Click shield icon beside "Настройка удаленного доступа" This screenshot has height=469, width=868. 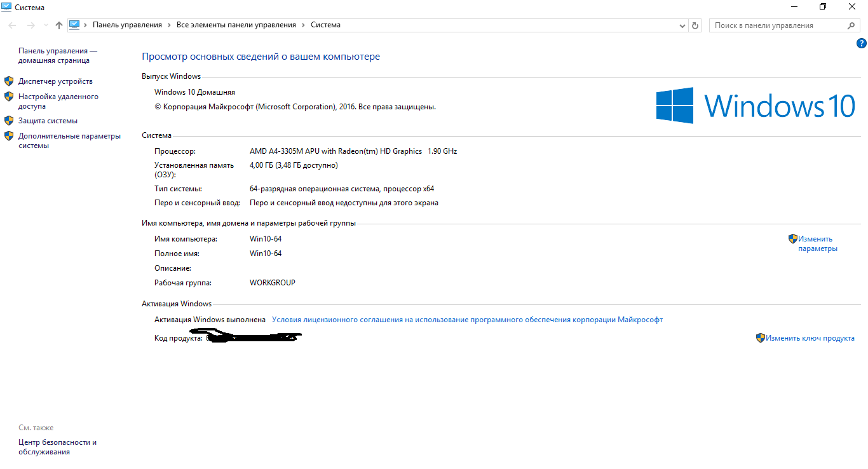coord(9,97)
